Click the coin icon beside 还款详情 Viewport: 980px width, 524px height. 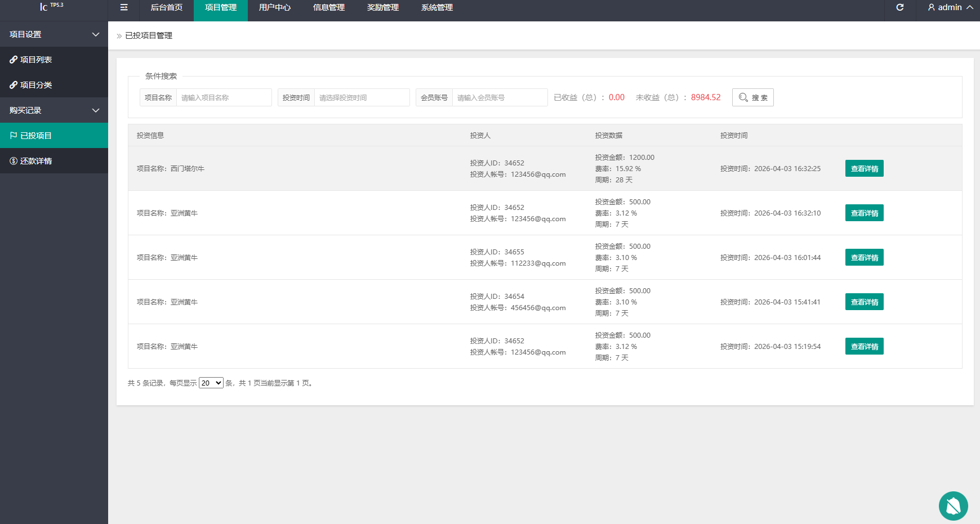[14, 161]
